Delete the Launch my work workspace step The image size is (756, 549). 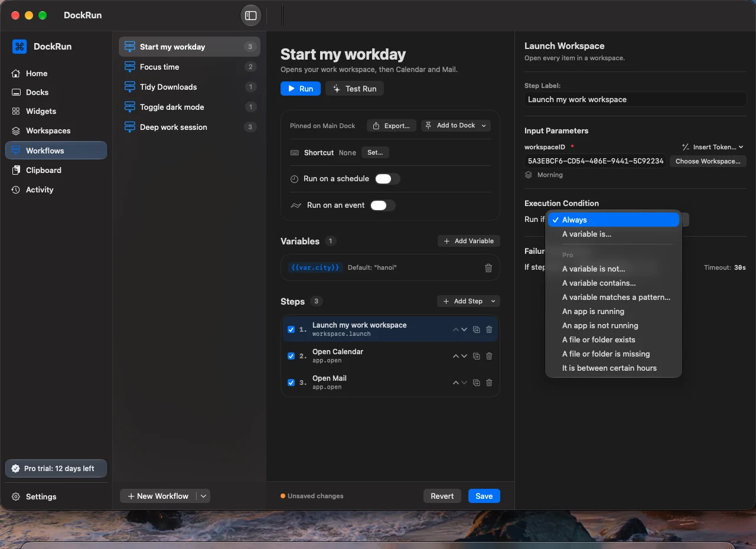click(x=489, y=329)
